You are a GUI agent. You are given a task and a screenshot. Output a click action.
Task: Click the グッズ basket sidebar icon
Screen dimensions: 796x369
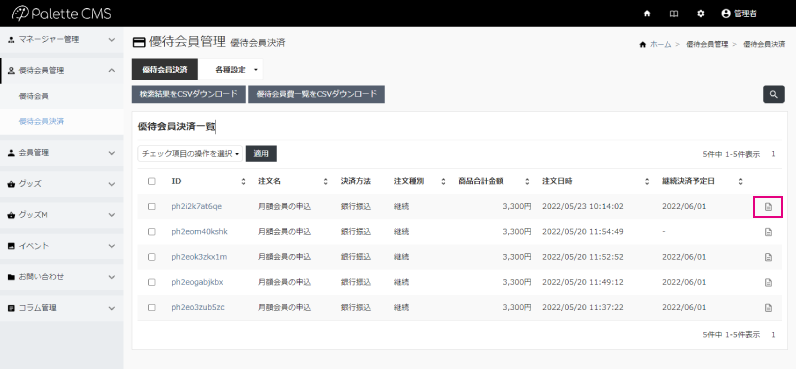coord(11,184)
